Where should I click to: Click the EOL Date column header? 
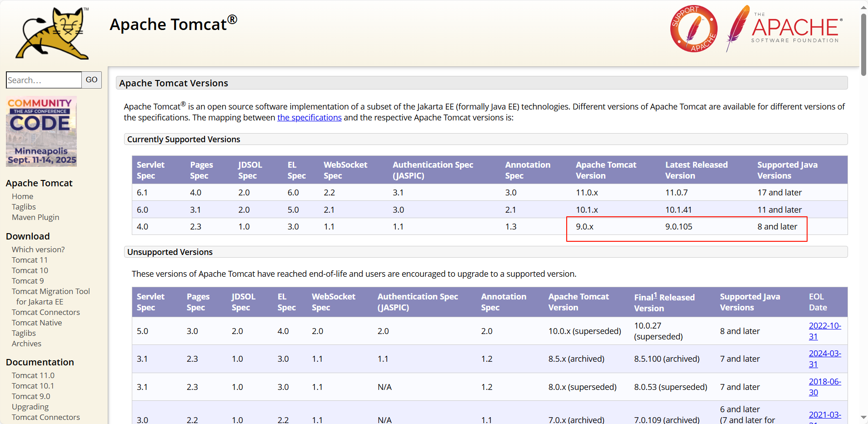[818, 302]
